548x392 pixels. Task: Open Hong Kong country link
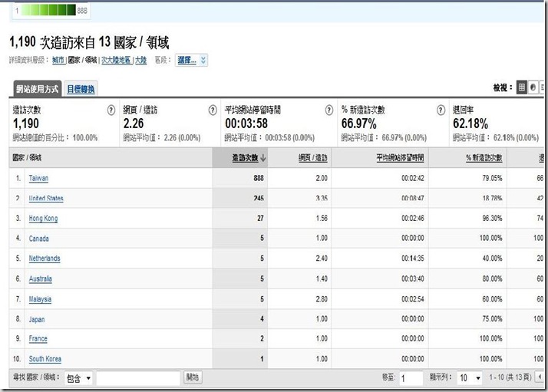coord(43,219)
